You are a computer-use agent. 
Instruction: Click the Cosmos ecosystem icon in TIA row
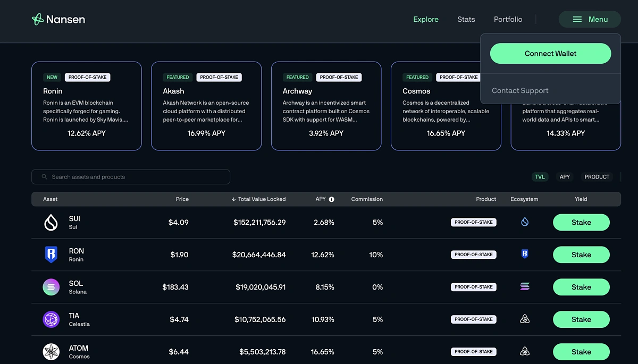tap(525, 319)
